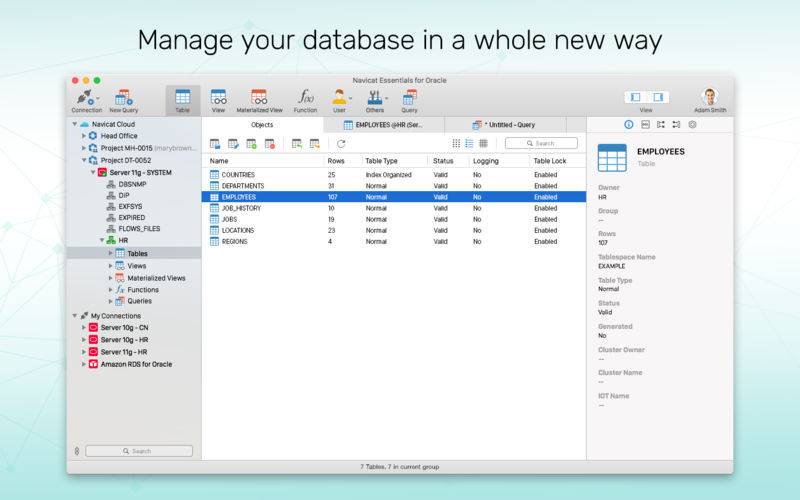Expand the Views tree node
Image resolution: width=800 pixels, height=500 pixels.
111,266
